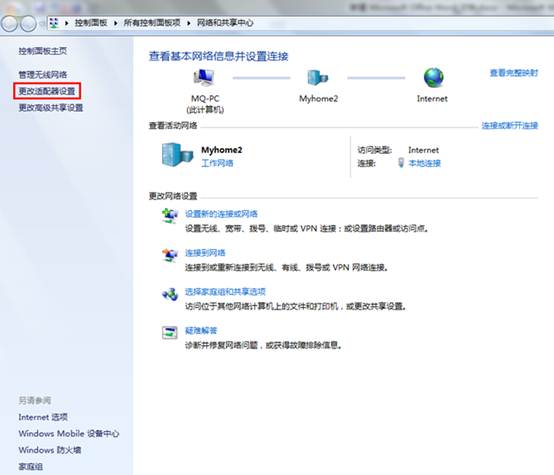
Task: Open Windows 防火墙 in See also
Action: click(x=50, y=450)
